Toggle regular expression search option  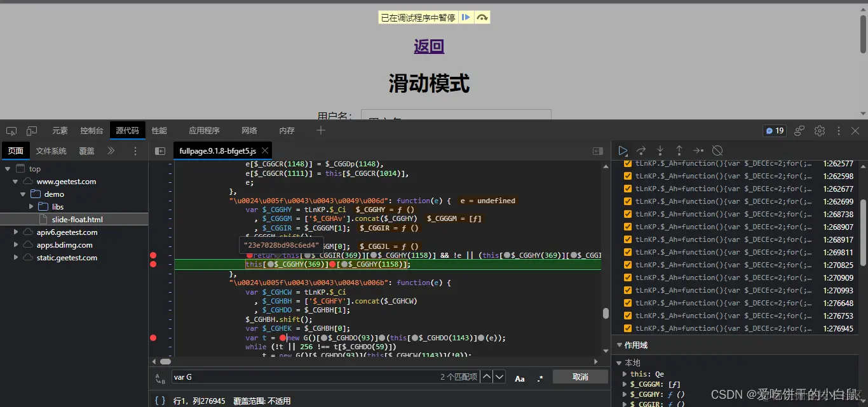point(540,378)
